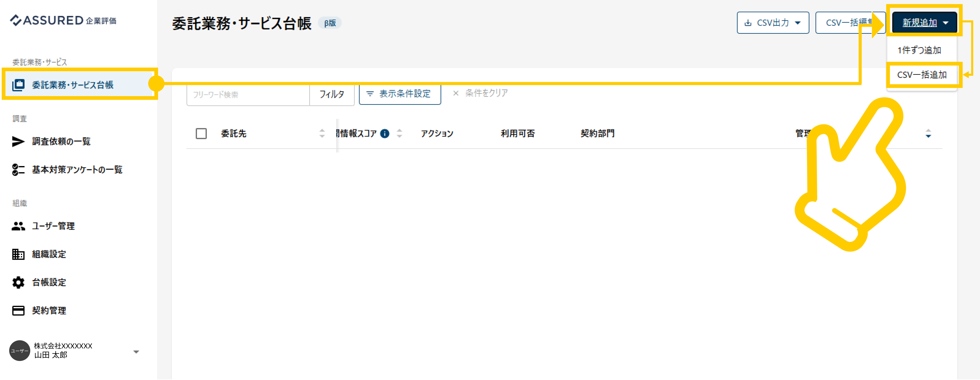This screenshot has width=980, height=380.
Task: Click the フィルタ button
Action: click(332, 94)
